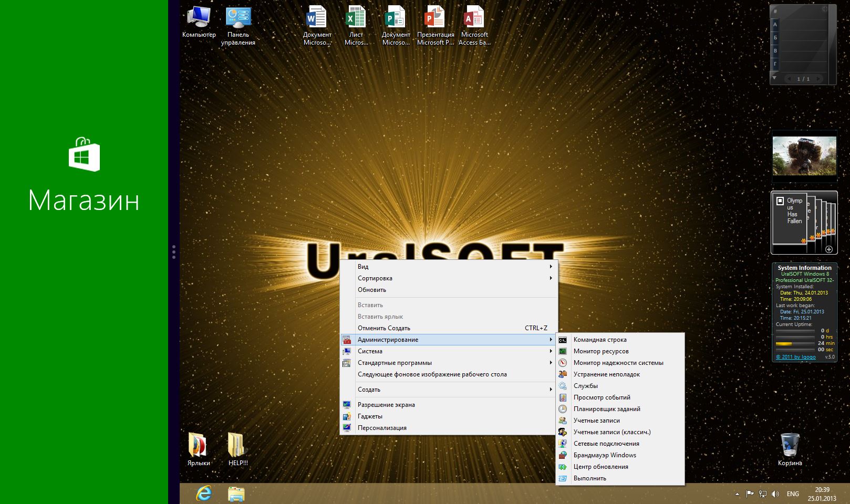
Task: Open Просмотр событий from the submenu
Action: [x=620, y=397]
